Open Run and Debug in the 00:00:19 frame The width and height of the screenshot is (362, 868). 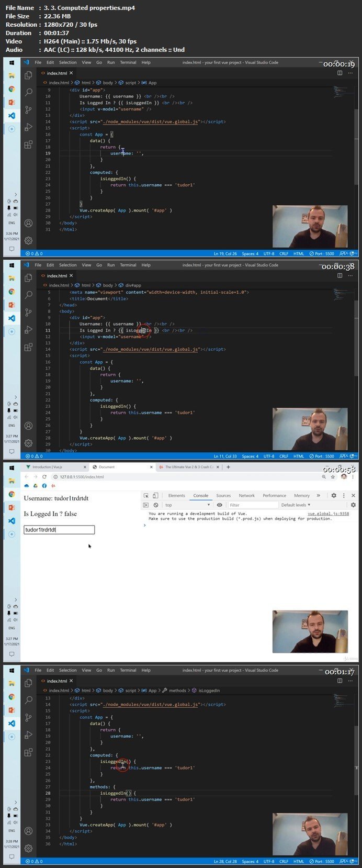(x=29, y=127)
